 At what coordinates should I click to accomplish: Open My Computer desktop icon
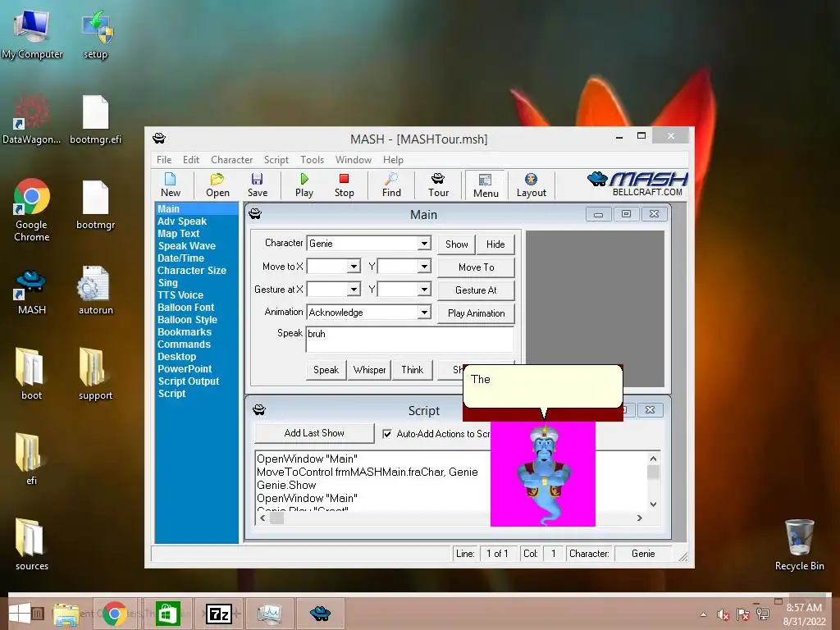(x=32, y=34)
